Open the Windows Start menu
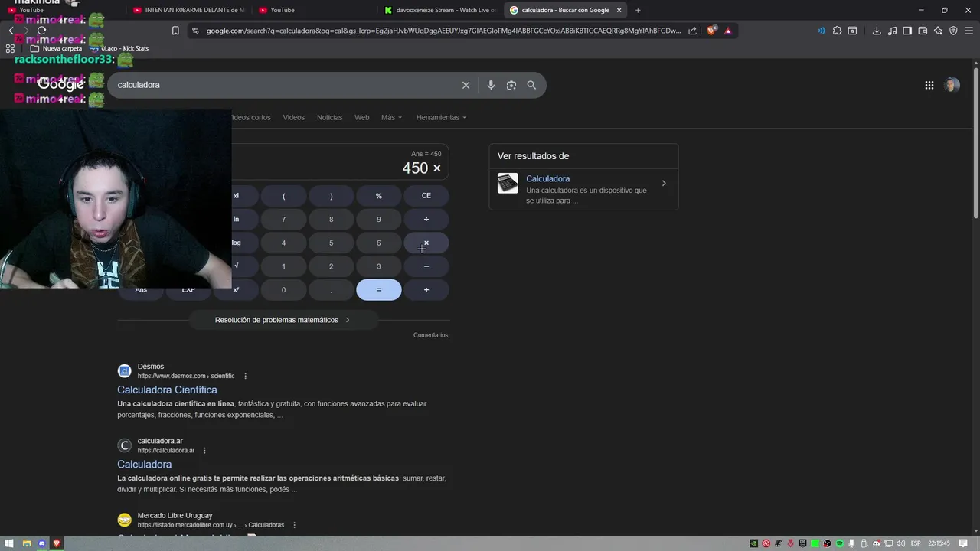The height and width of the screenshot is (551, 980). point(10,543)
